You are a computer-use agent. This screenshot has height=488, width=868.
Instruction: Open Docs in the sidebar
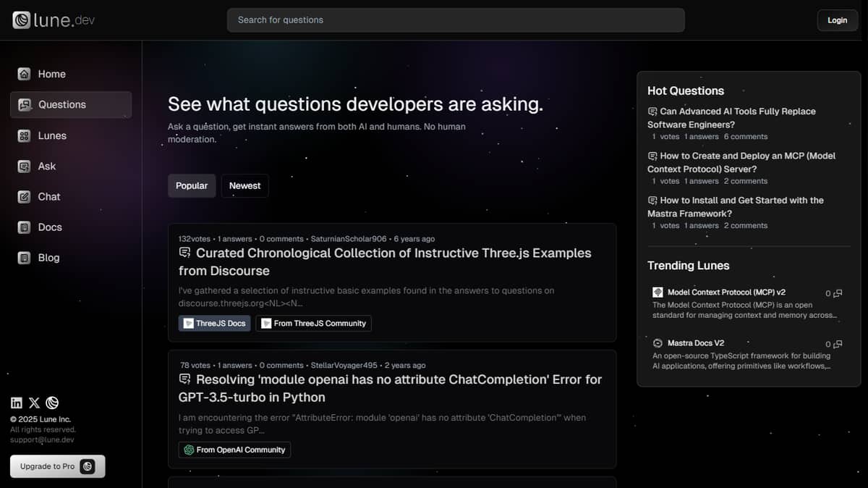click(71, 227)
